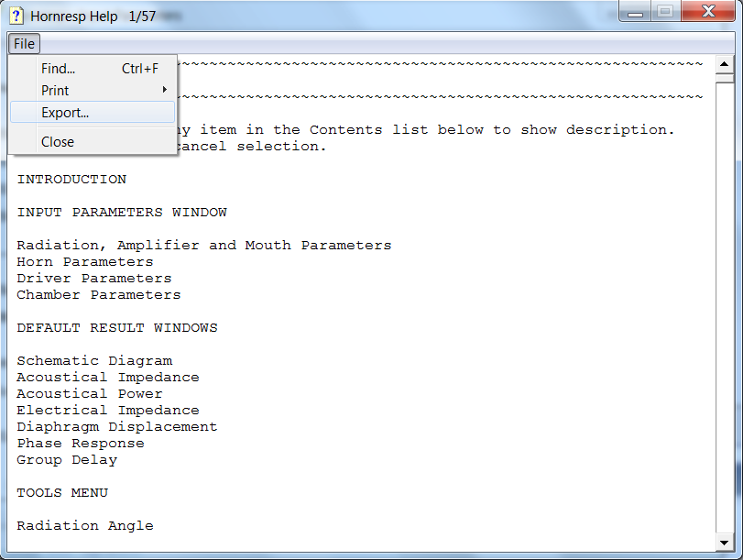Open the INTRODUCTION help topic

point(71,180)
